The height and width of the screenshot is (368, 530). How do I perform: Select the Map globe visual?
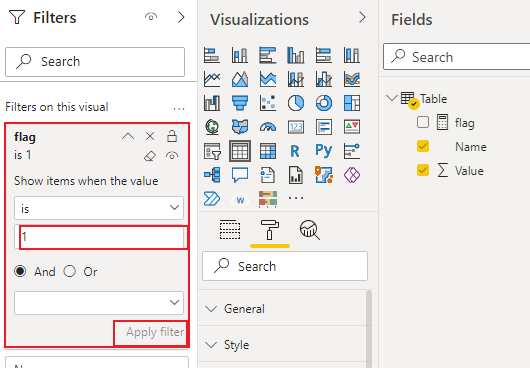tap(212, 127)
